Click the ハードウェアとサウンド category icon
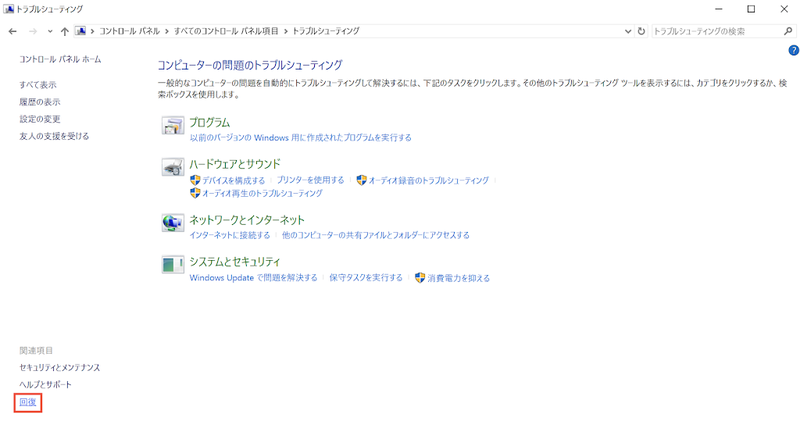 pos(174,167)
